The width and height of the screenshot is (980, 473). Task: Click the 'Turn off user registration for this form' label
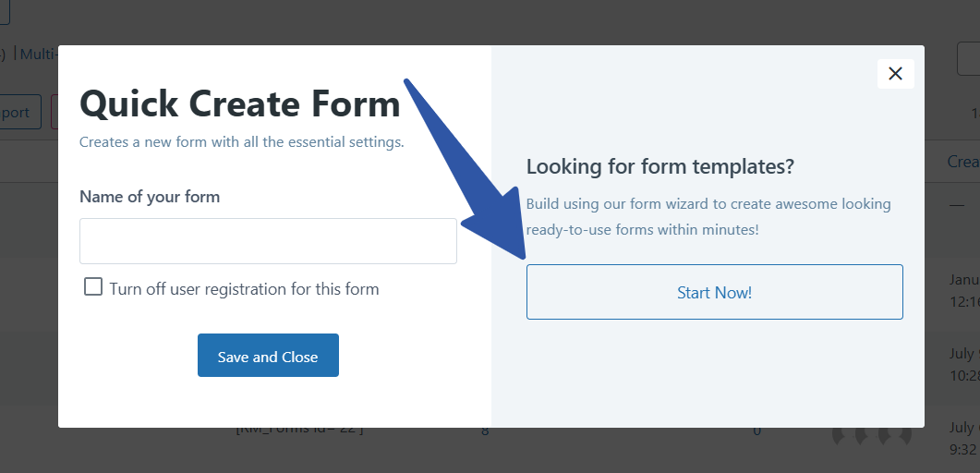click(x=244, y=288)
